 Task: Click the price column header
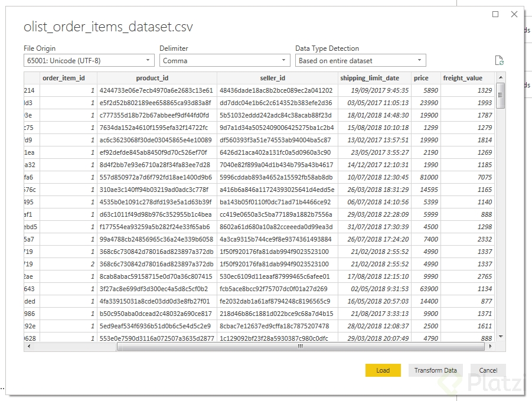tap(421, 78)
